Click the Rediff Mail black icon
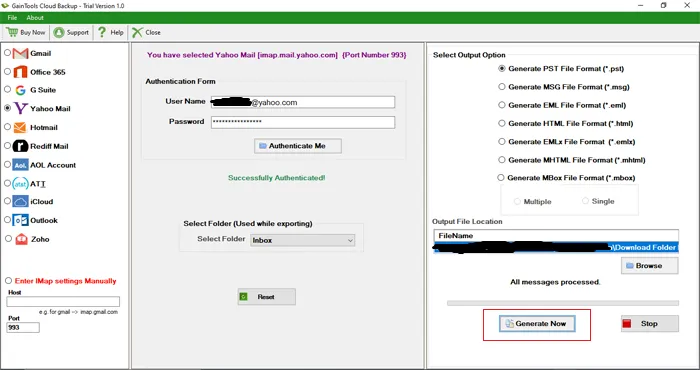This screenshot has width=700, height=370. [20, 146]
